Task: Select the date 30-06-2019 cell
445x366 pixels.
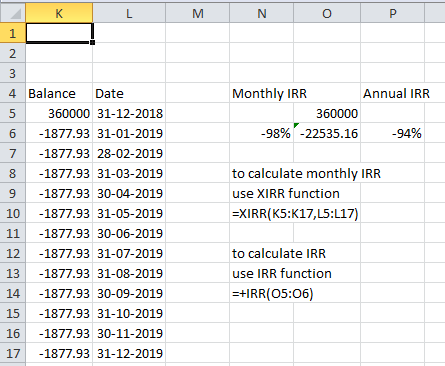Action: [x=129, y=233]
